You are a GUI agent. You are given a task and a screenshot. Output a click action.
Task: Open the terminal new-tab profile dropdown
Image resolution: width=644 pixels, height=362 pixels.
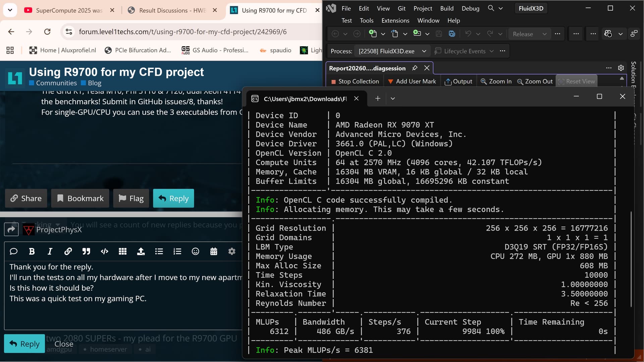393,99
